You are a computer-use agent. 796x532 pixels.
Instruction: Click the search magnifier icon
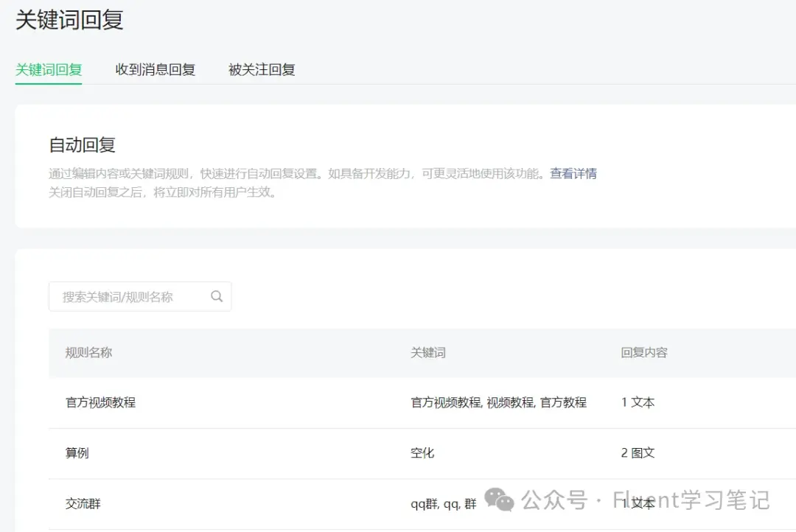pos(217,296)
